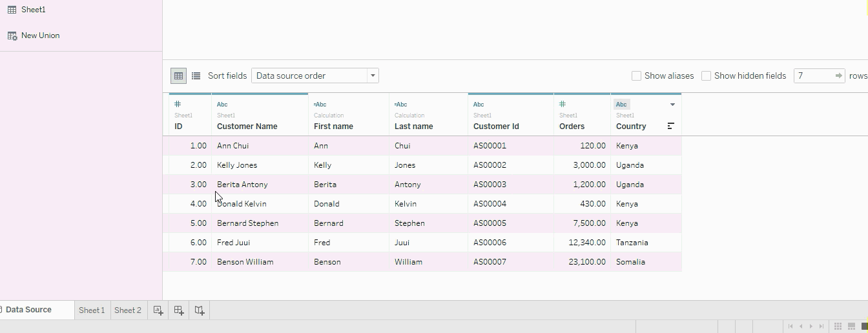
Task: Click the Tanzania country cell
Action: 646,243
